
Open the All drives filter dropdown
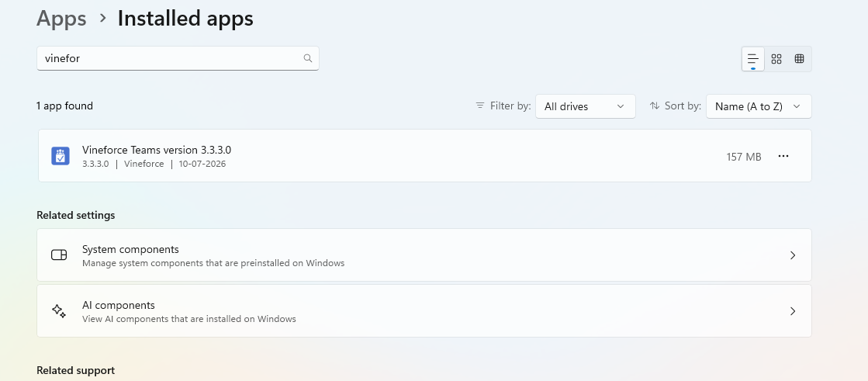click(x=585, y=106)
